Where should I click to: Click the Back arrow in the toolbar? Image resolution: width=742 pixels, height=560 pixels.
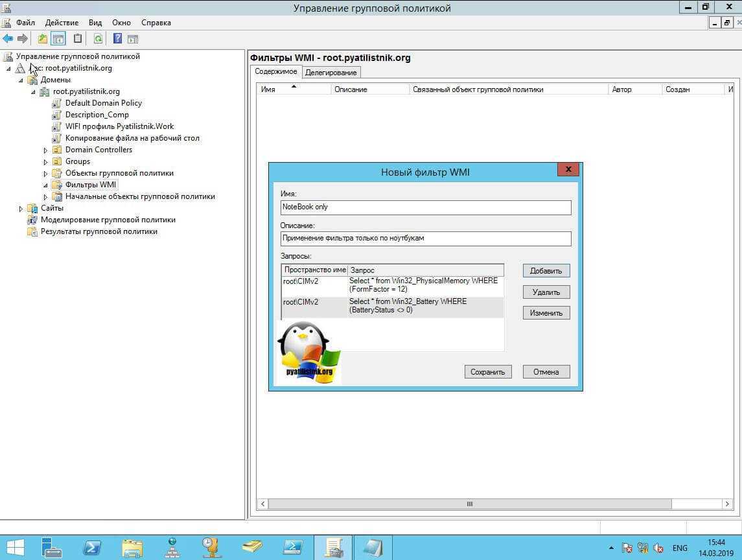pyautogui.click(x=8, y=39)
